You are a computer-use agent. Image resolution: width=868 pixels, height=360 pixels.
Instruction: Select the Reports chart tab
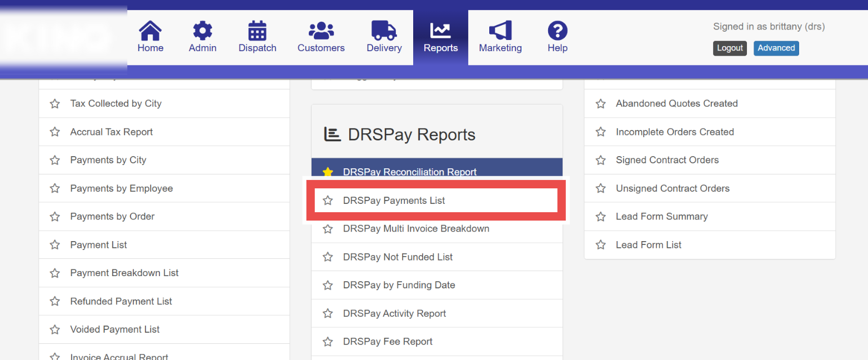pos(441,37)
